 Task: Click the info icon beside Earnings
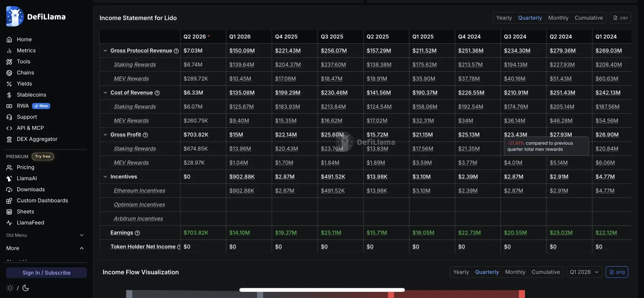click(137, 233)
